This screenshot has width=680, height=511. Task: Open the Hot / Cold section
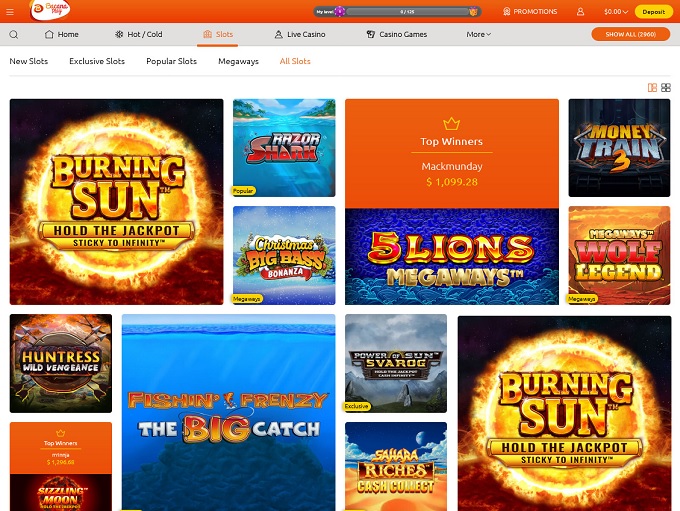pyautogui.click(x=138, y=34)
